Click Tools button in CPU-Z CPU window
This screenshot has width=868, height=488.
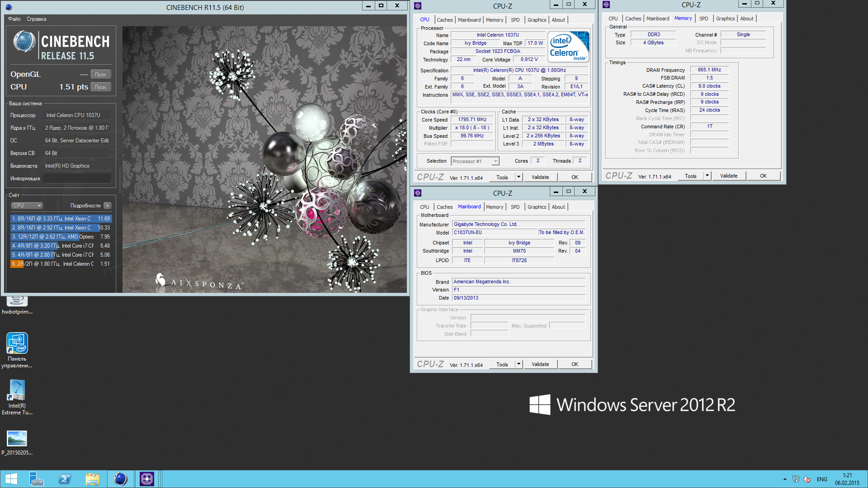coord(502,178)
